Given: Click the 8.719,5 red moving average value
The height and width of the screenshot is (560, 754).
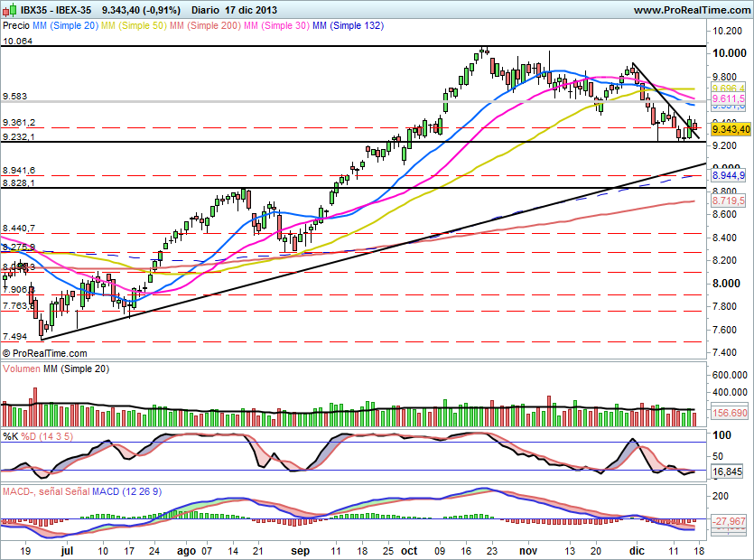Looking at the screenshot, I should tap(728, 201).
